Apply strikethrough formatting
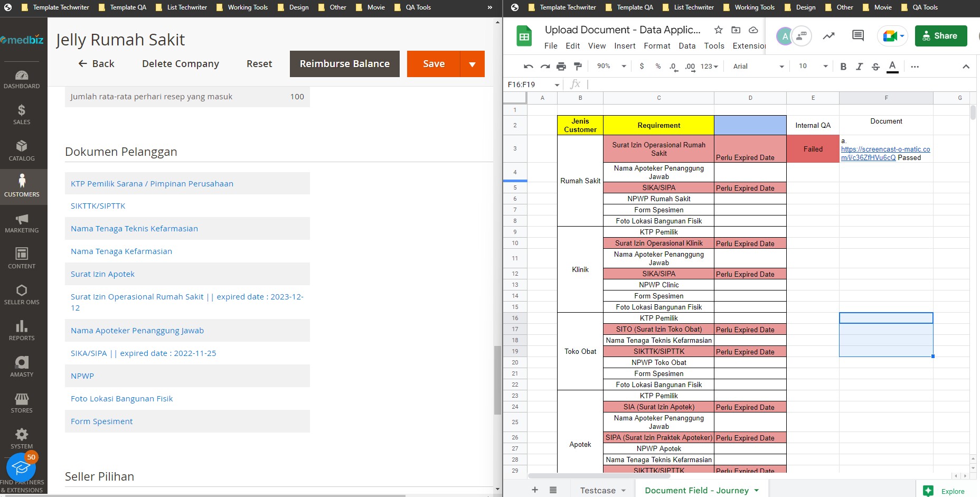980x497 pixels. tap(876, 66)
